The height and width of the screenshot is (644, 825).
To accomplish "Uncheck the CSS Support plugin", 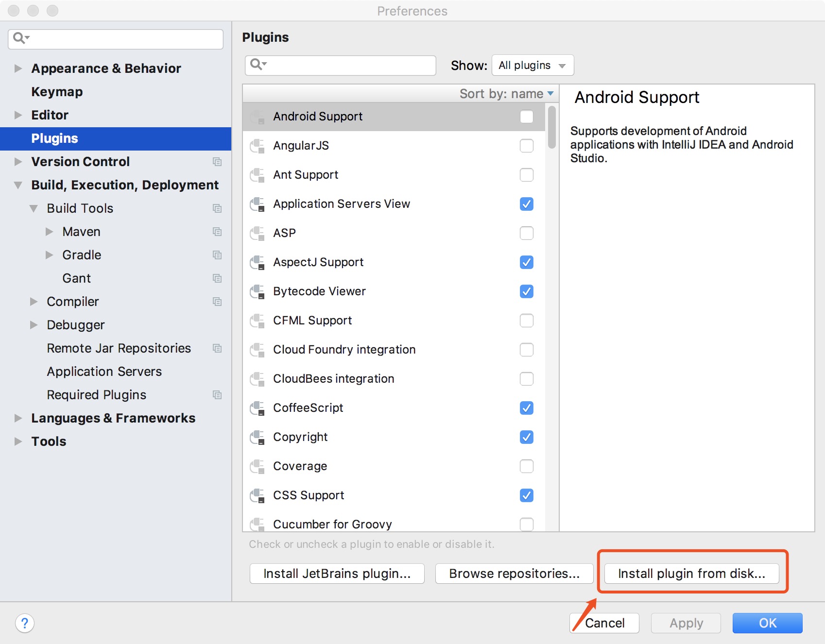I will 527,495.
